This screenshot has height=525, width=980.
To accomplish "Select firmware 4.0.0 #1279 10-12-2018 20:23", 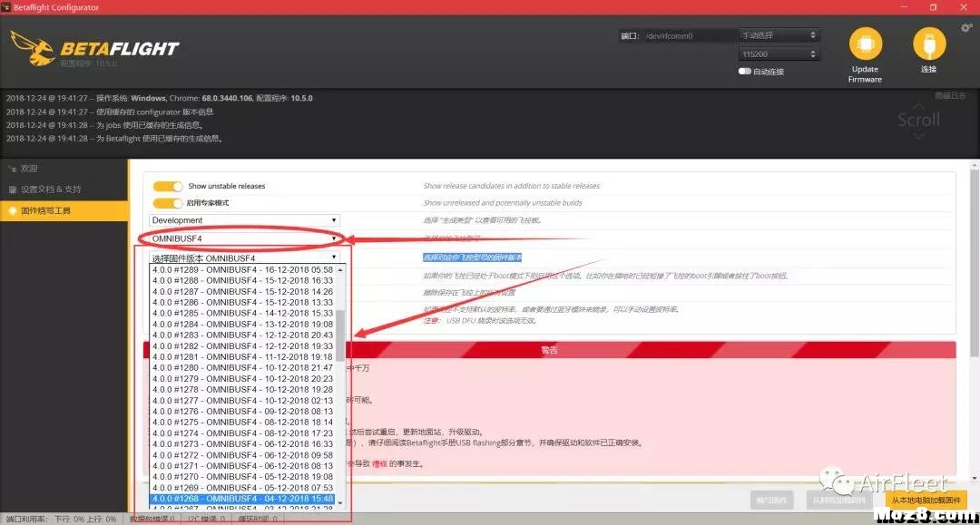I will [x=242, y=379].
